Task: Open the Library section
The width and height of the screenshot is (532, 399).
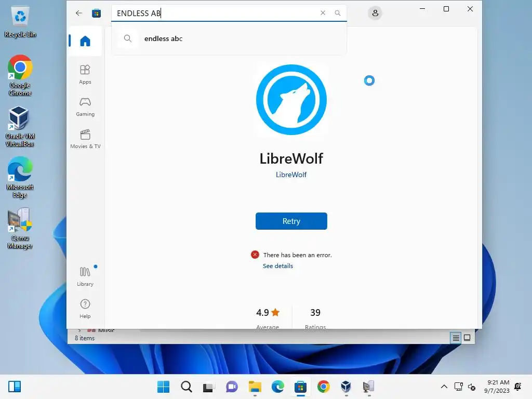Action: pos(85,276)
